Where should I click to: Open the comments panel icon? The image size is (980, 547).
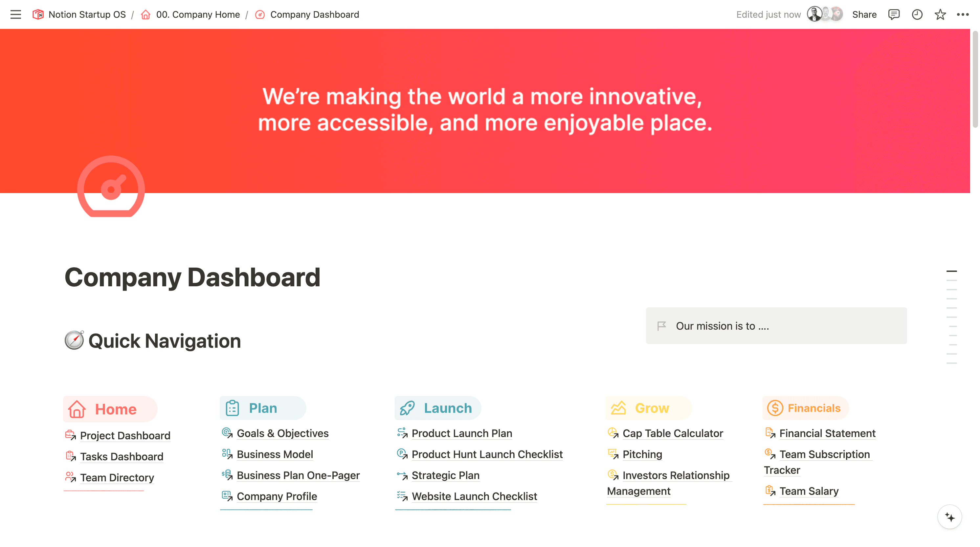pyautogui.click(x=895, y=14)
